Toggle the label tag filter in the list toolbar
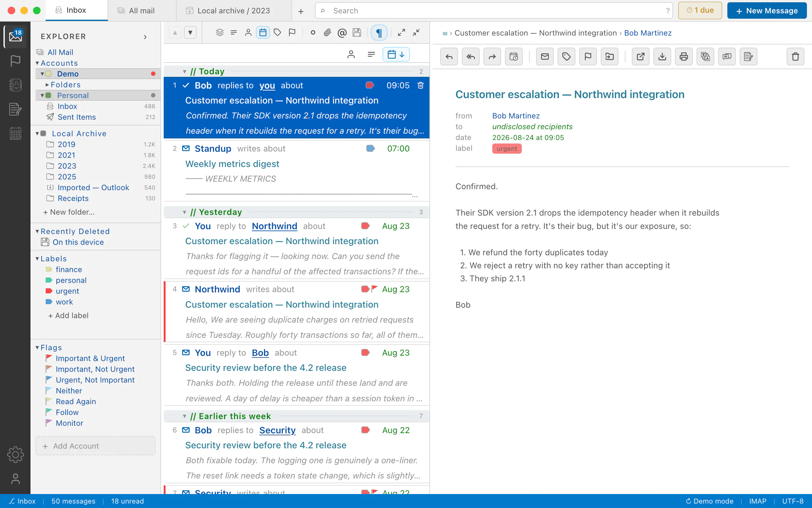 tap(277, 33)
